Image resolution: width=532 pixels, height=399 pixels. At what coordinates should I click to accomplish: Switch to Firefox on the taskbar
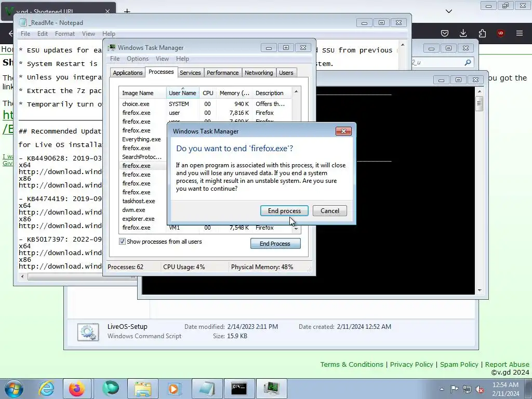pyautogui.click(x=77, y=389)
